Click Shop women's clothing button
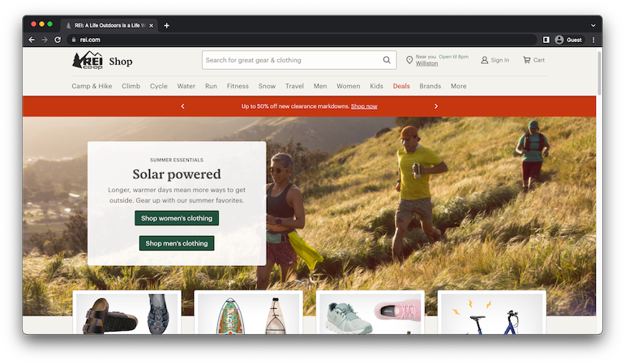Image resolution: width=625 pixels, height=364 pixels. 177,218
